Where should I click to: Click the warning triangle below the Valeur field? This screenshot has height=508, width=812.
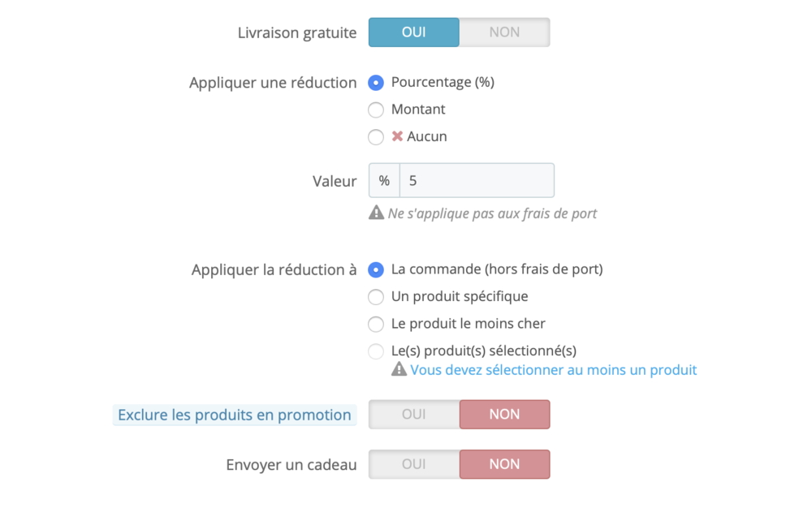point(376,213)
